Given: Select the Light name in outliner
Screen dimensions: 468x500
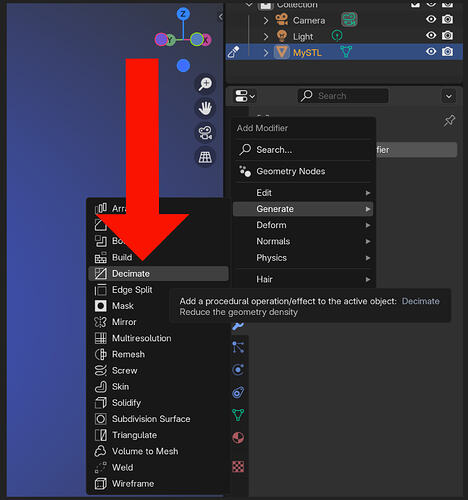Looking at the screenshot, I should (303, 37).
